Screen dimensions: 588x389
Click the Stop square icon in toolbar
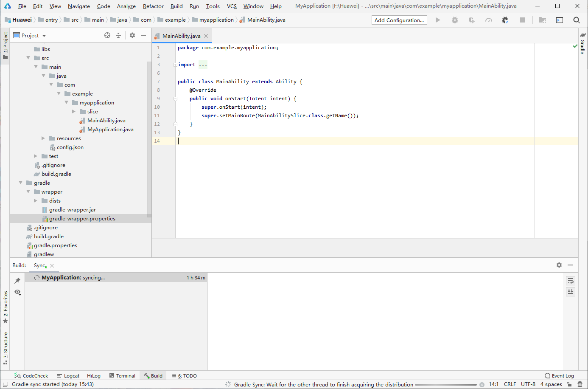(x=523, y=20)
